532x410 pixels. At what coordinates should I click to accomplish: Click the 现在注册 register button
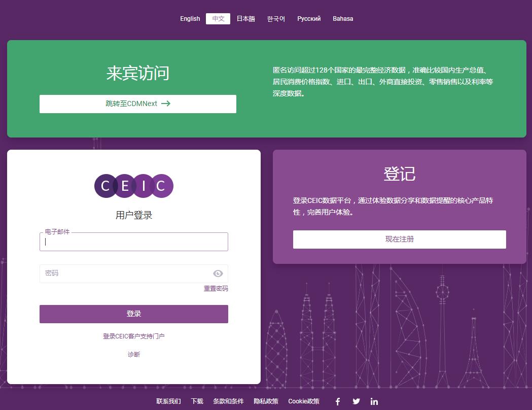(x=399, y=240)
